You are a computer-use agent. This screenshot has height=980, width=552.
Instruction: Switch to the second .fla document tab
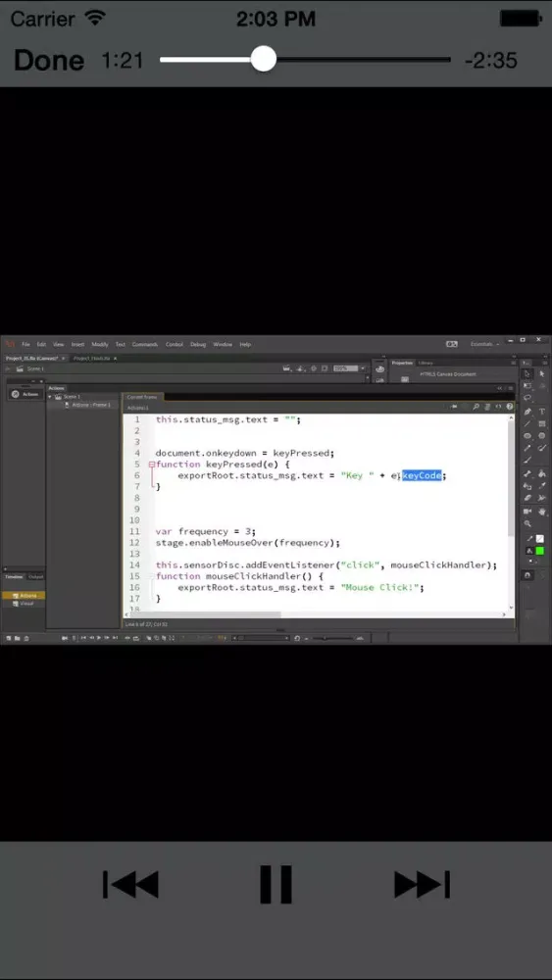point(92,359)
